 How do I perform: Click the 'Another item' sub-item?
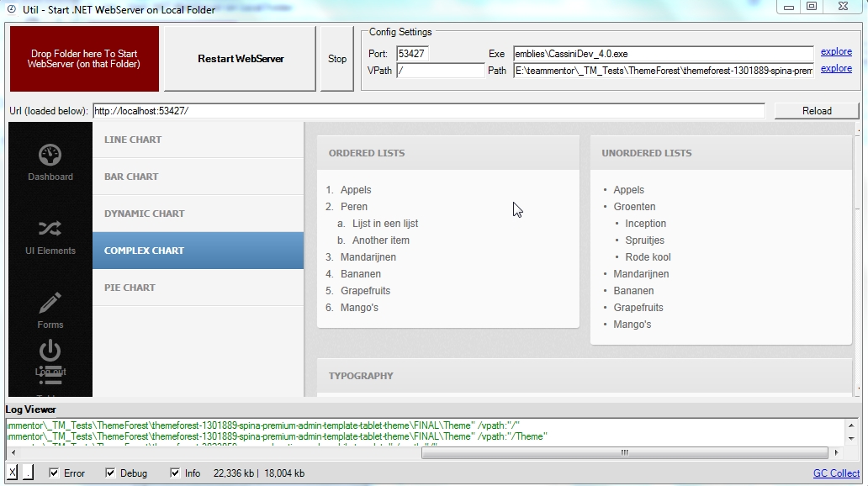click(381, 240)
